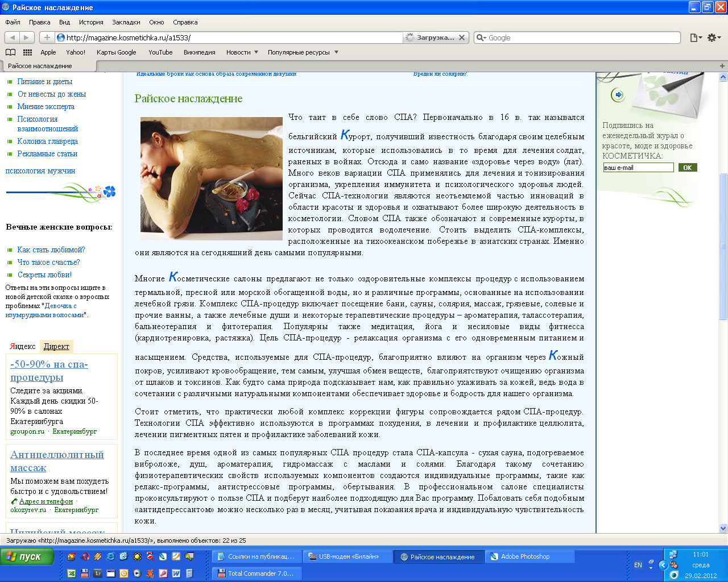
Task: Expand the Новости bookmarks folder
Action: (x=242, y=52)
